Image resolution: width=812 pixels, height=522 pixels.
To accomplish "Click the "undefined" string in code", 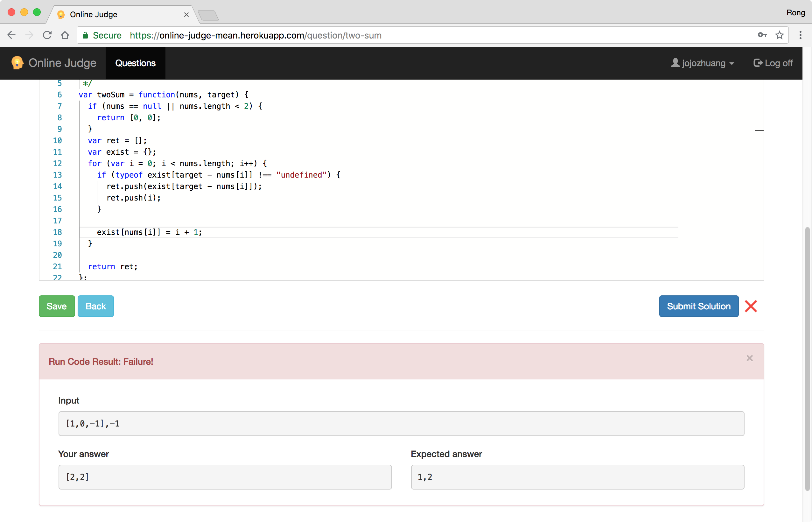I will (301, 175).
